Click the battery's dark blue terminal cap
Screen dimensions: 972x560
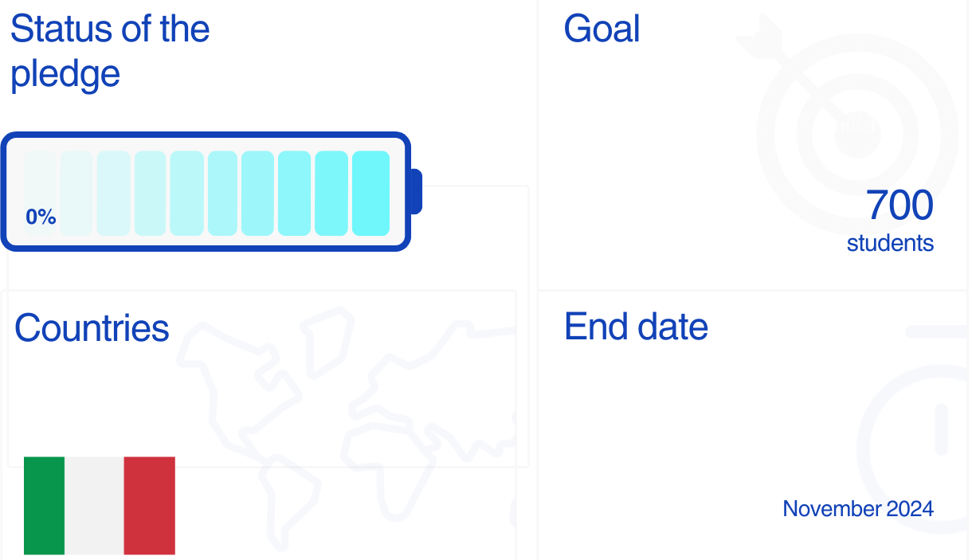pyautogui.click(x=415, y=191)
